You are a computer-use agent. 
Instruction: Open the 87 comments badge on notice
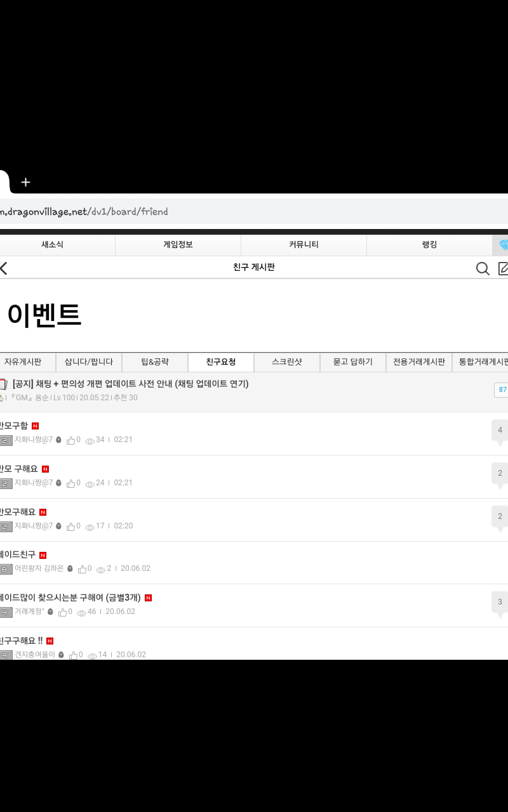tap(502, 390)
